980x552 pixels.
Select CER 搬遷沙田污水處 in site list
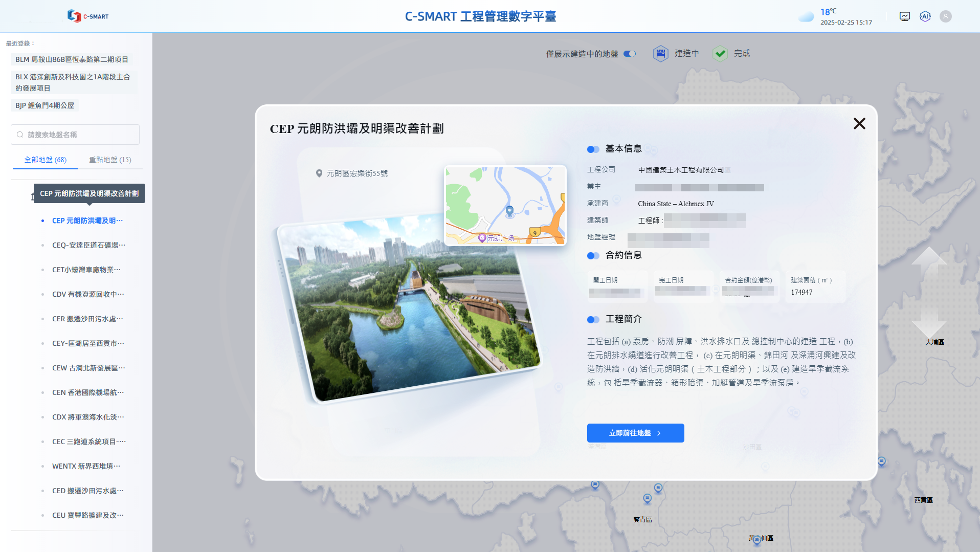87,319
